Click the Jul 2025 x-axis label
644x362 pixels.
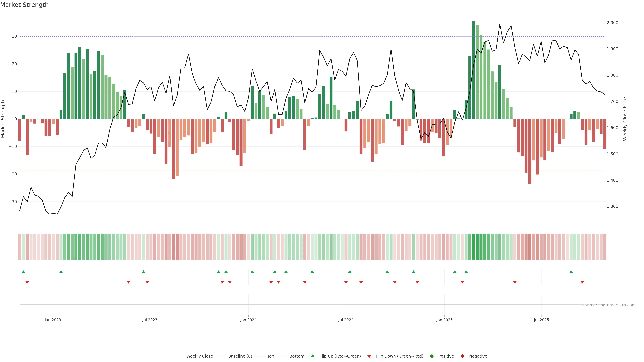pos(541,320)
